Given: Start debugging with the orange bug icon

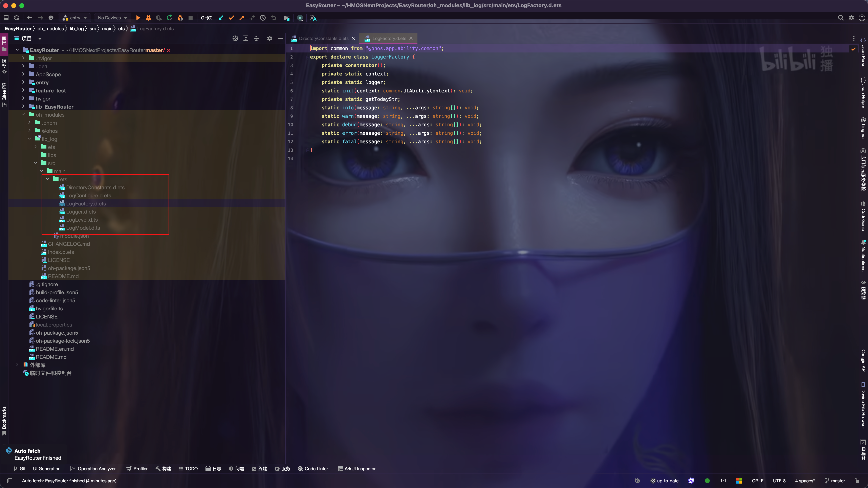Looking at the screenshot, I should pos(149,18).
